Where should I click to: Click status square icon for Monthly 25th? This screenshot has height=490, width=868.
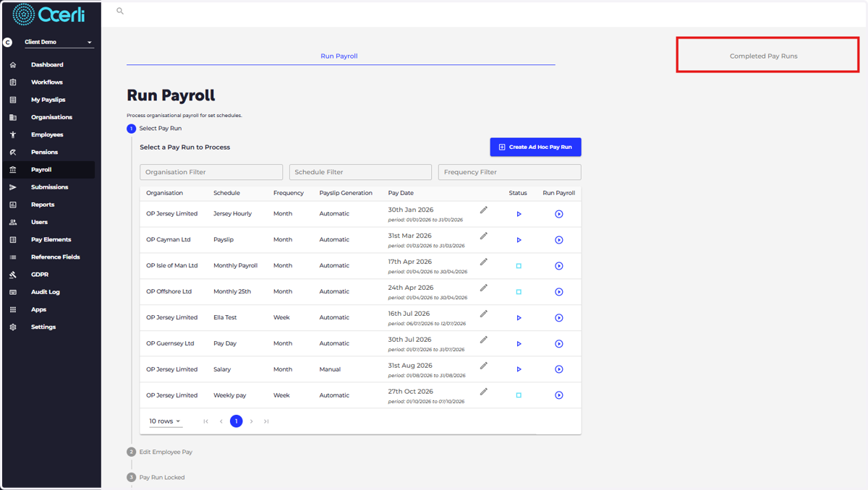coord(519,292)
